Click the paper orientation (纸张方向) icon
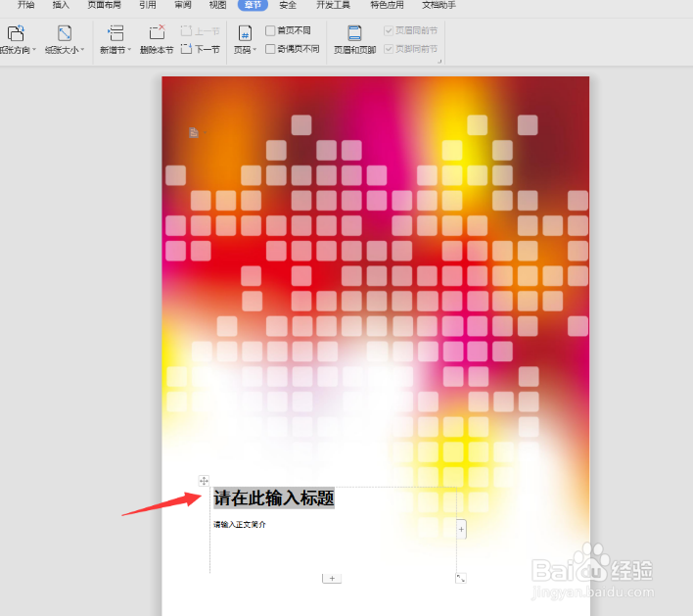The height and width of the screenshot is (616, 693). (x=16, y=33)
